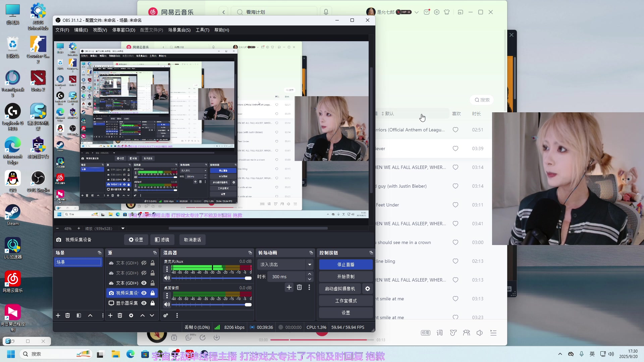Expand the 淡入淡出 transition dropdown

point(310,264)
